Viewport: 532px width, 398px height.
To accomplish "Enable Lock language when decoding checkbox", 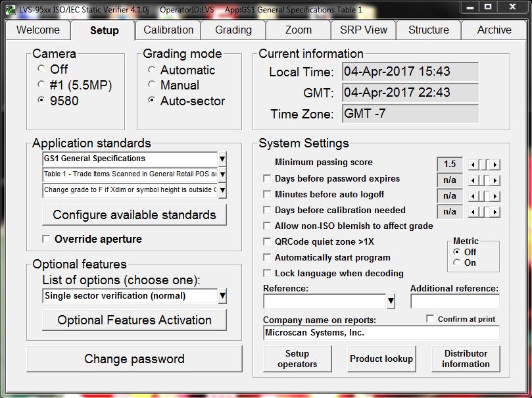I will pyautogui.click(x=267, y=273).
